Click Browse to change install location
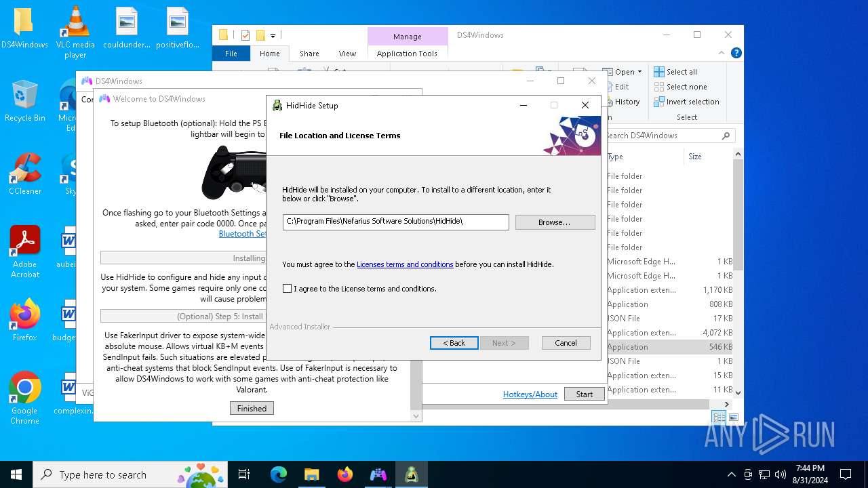 click(x=555, y=222)
